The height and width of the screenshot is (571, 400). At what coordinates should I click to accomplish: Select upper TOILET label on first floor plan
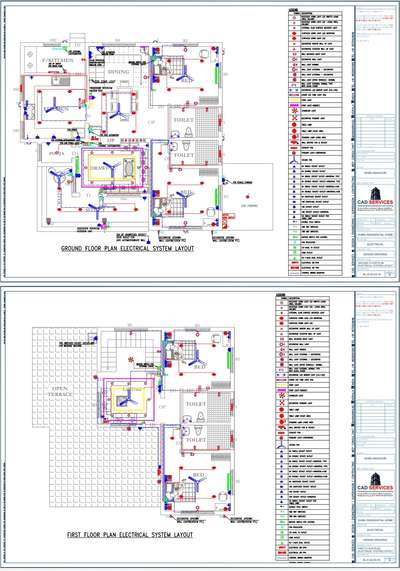[x=196, y=404]
